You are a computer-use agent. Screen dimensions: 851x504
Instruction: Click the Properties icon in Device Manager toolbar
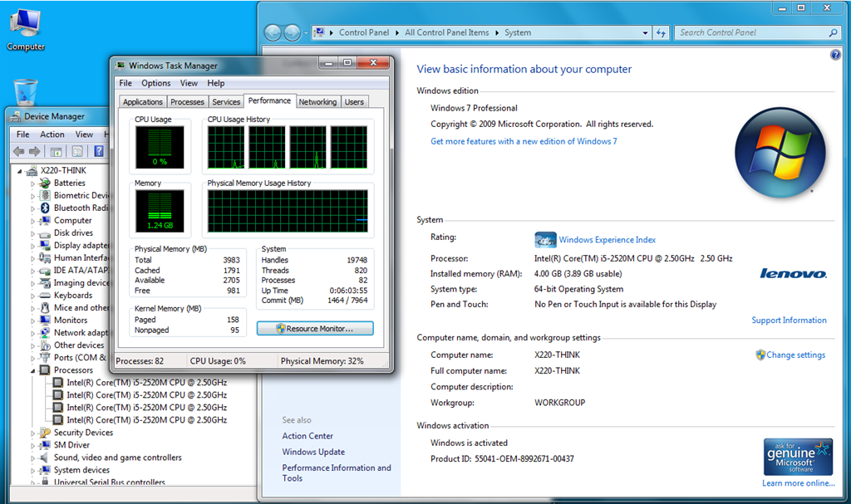pos(77,151)
